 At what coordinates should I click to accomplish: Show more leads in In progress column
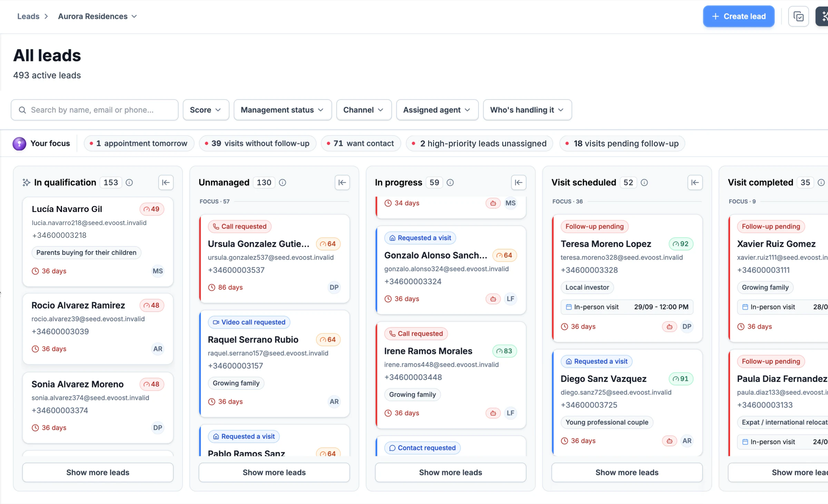coord(450,472)
